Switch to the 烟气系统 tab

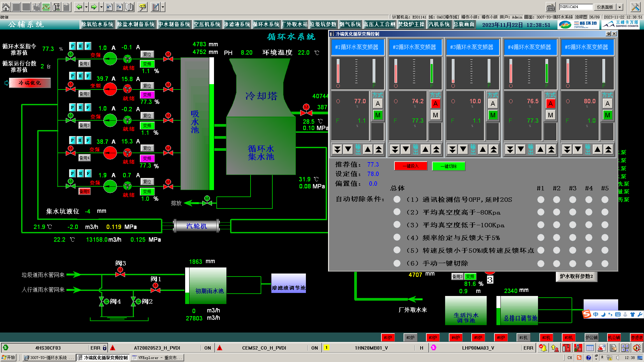350,24
